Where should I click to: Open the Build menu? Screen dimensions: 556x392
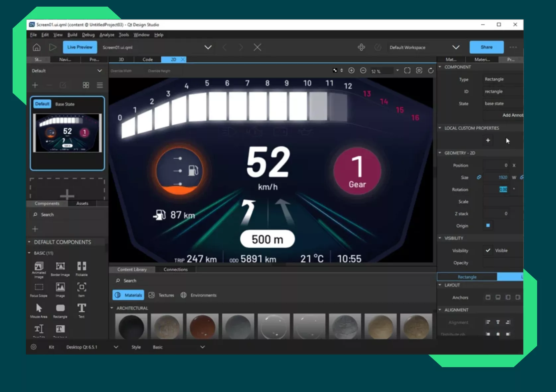pyautogui.click(x=72, y=35)
